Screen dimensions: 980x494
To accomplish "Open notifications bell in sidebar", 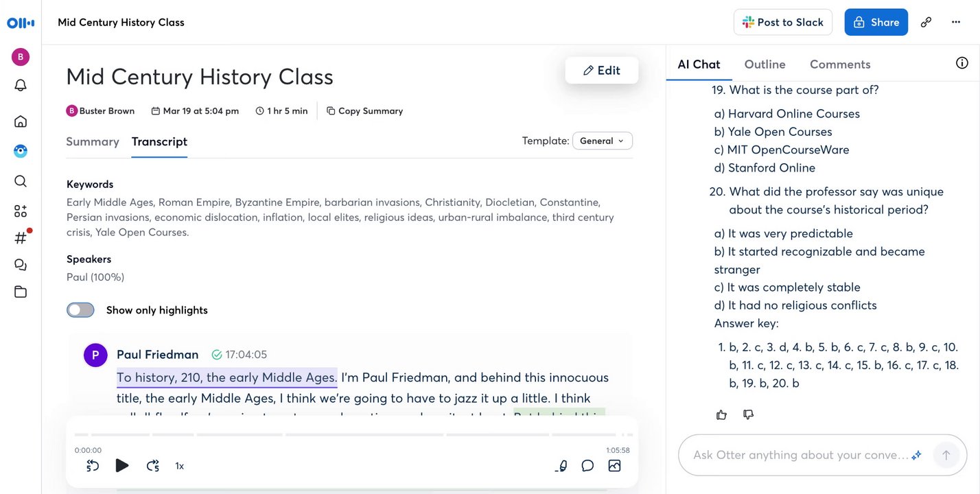I will tap(21, 85).
